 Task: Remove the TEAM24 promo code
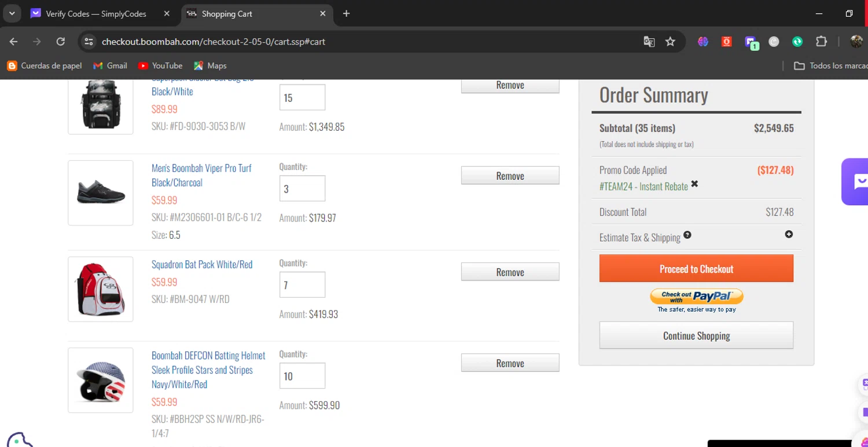pyautogui.click(x=694, y=184)
